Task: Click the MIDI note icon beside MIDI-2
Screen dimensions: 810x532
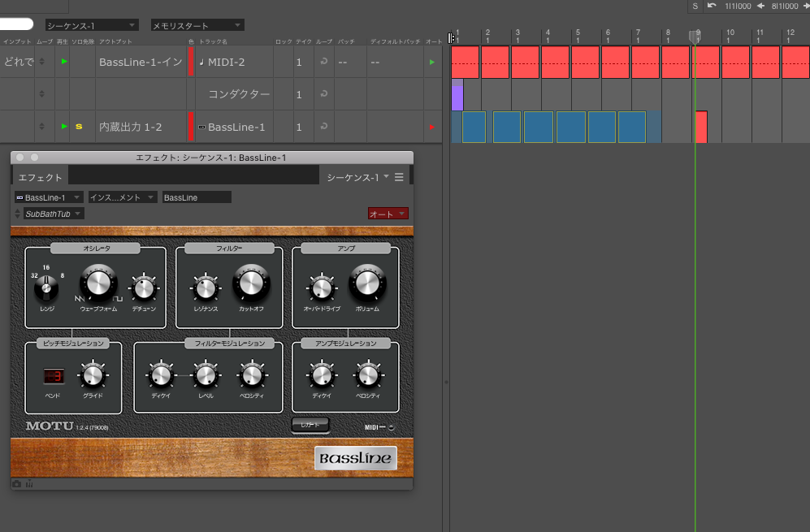Action: pyautogui.click(x=201, y=62)
